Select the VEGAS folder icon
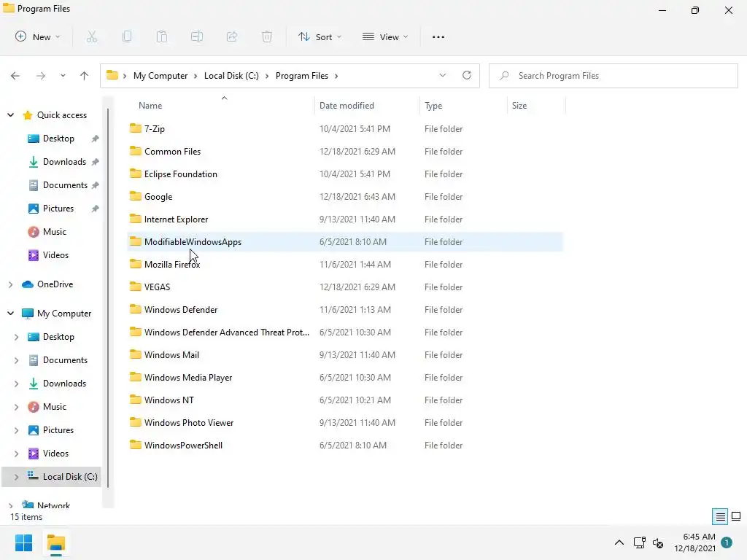 pyautogui.click(x=136, y=286)
